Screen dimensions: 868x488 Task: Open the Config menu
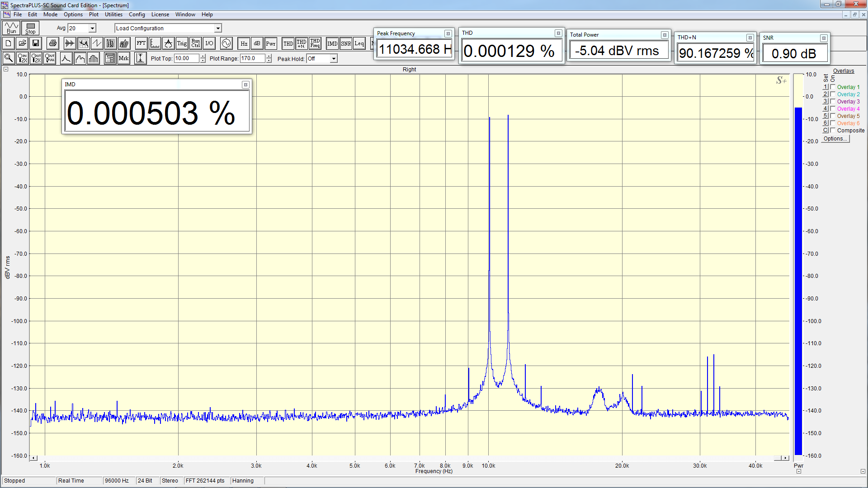coord(137,14)
